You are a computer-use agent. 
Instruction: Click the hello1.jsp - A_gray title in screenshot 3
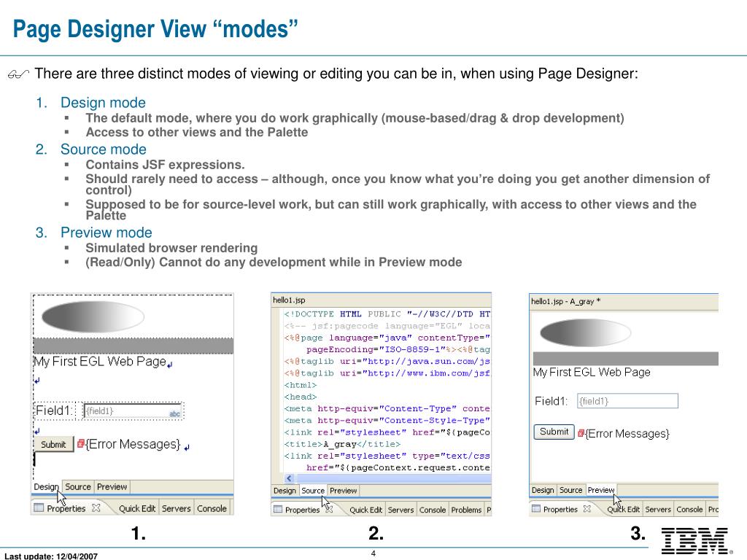565,301
